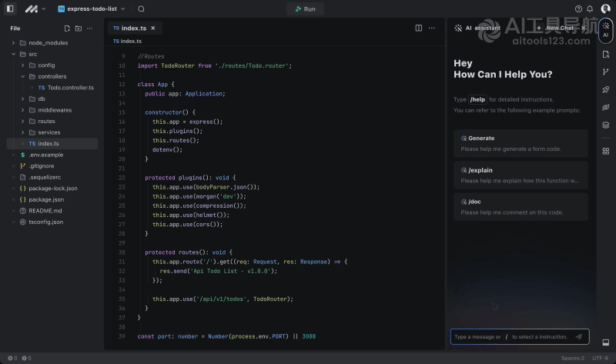Click warnings count in status bar
Screen dimensions: 616x364
coord(26,358)
